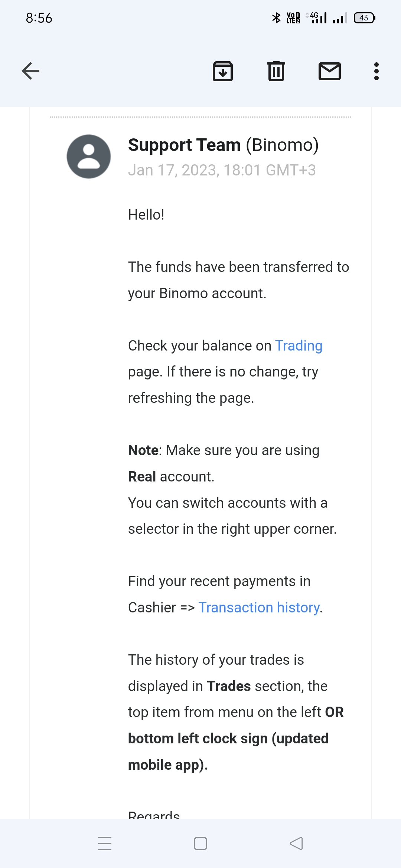Viewport: 401px width, 868px height.
Task: Archive this email
Action: coord(222,71)
